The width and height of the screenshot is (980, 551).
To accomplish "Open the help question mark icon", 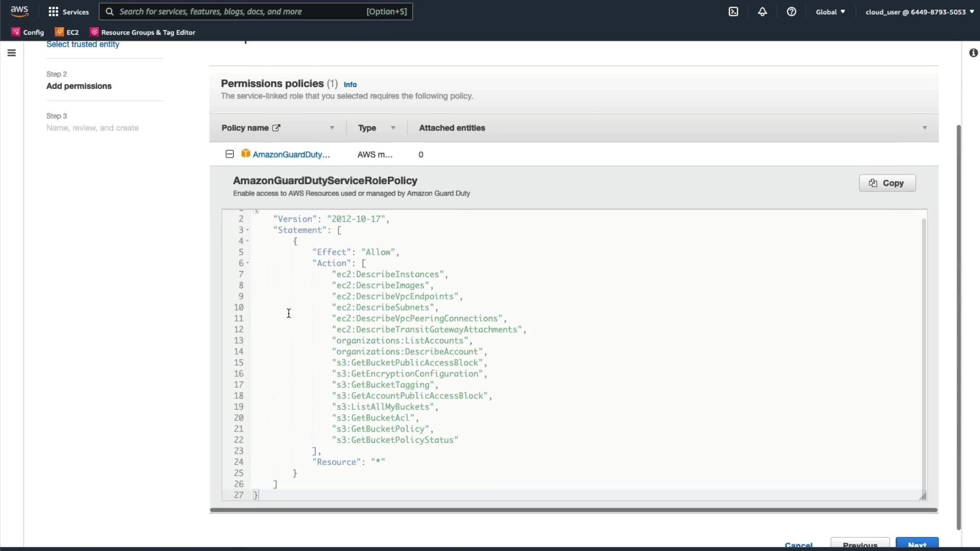I will pos(791,12).
